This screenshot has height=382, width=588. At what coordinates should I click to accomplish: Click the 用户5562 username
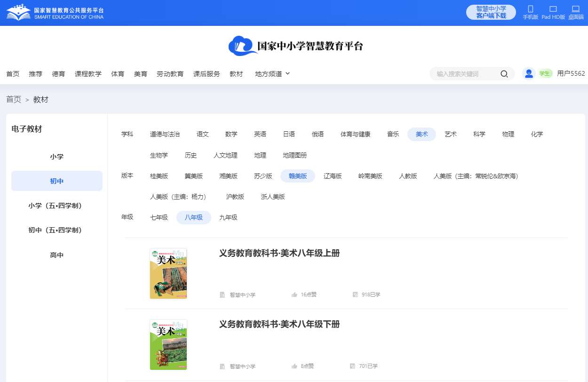pos(571,73)
